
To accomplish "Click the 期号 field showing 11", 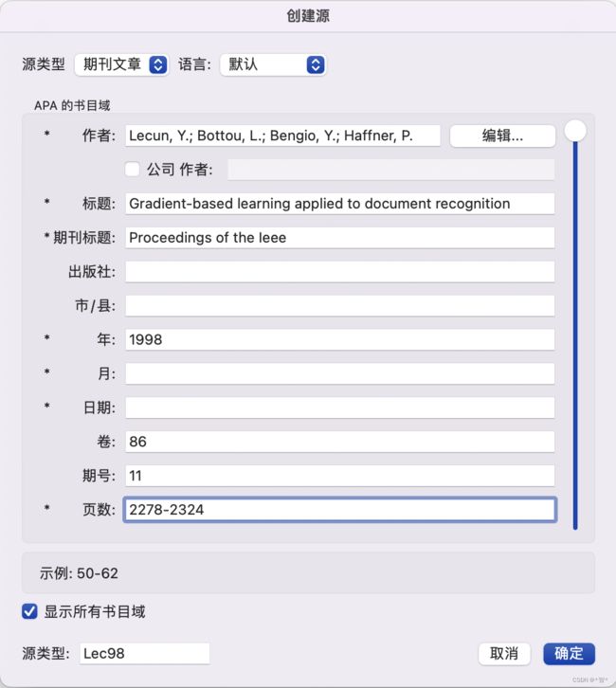I will (340, 476).
